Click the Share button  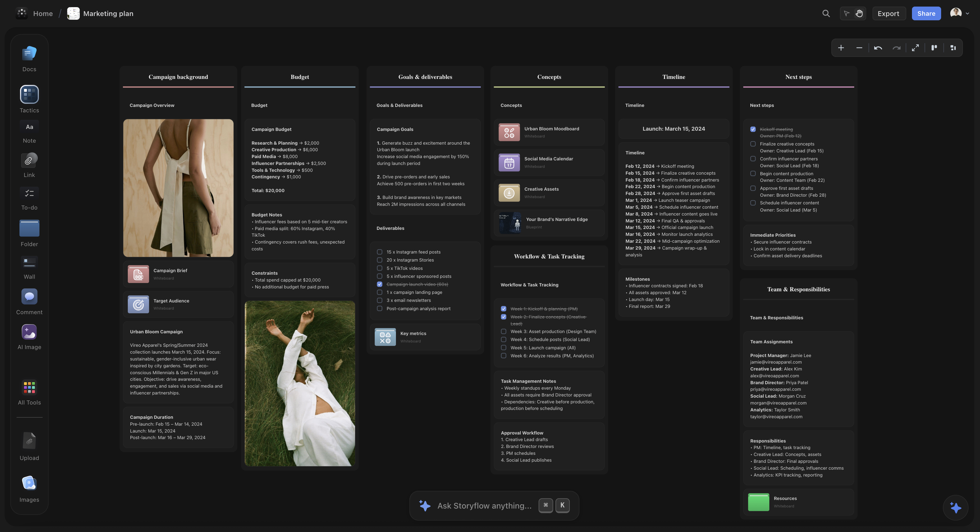926,13
